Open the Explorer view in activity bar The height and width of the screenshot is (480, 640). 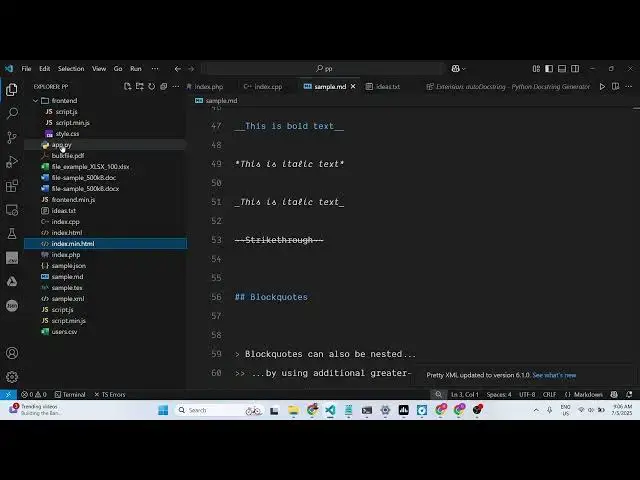pos(12,89)
